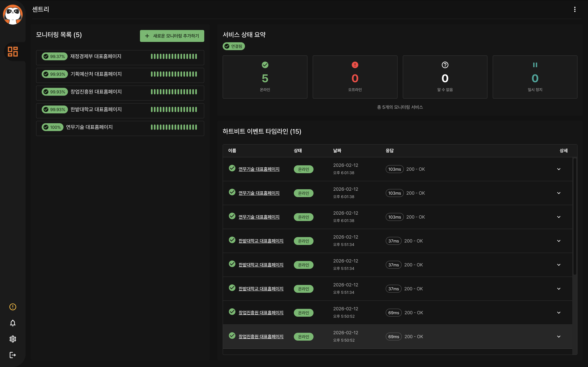Open the settings gear icon
The image size is (588, 367).
pos(13,339)
